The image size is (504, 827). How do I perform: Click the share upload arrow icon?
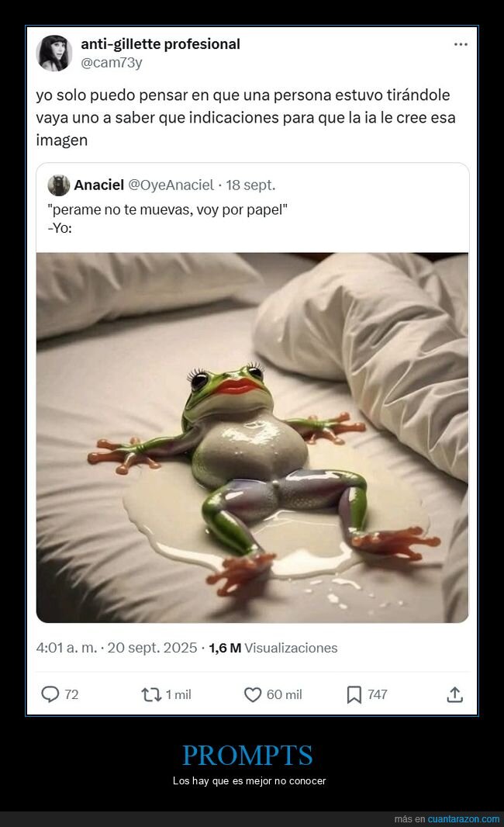click(455, 694)
